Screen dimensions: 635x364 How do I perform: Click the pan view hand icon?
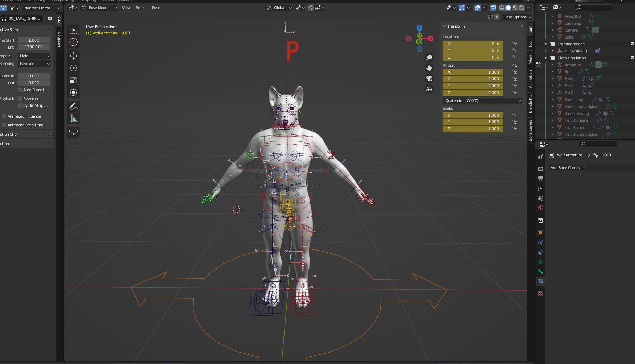pos(429,68)
